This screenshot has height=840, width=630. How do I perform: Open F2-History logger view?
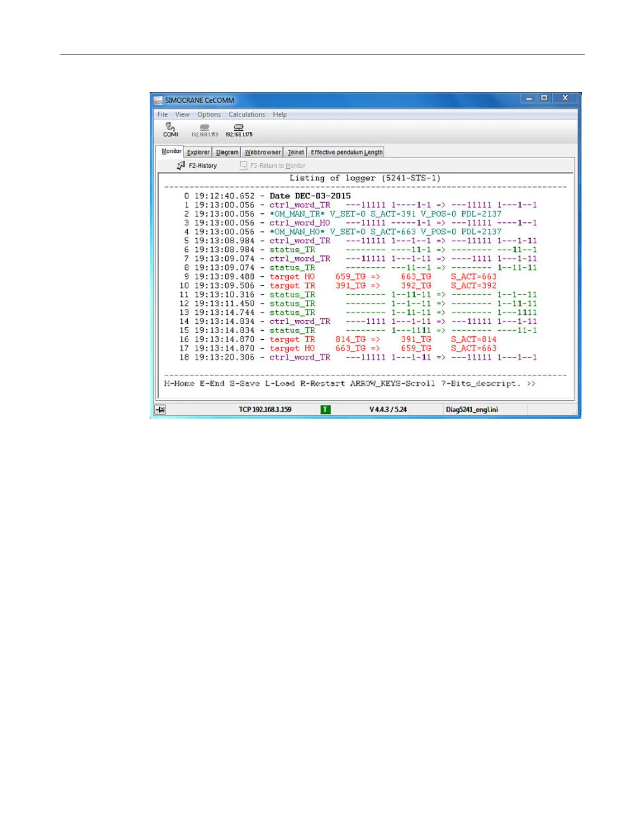coord(197,166)
